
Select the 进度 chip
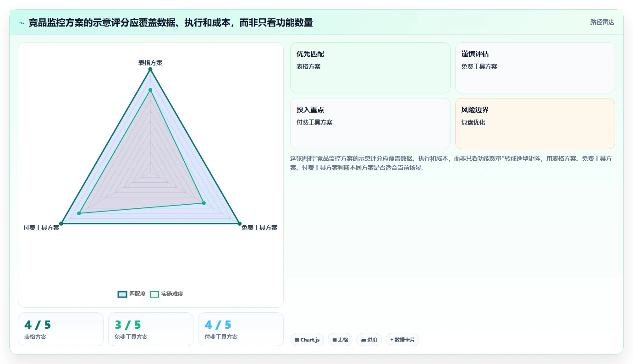point(369,340)
